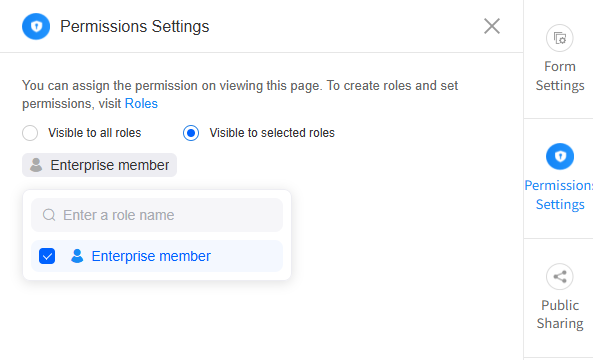The image size is (593, 360).
Task: Click the blue Permissions Settings sidebar icon
Action: (560, 157)
